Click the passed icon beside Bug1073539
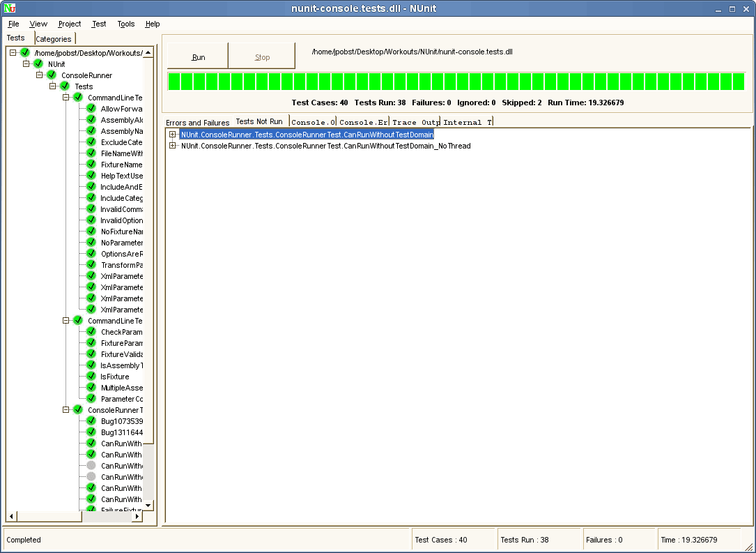 91,421
